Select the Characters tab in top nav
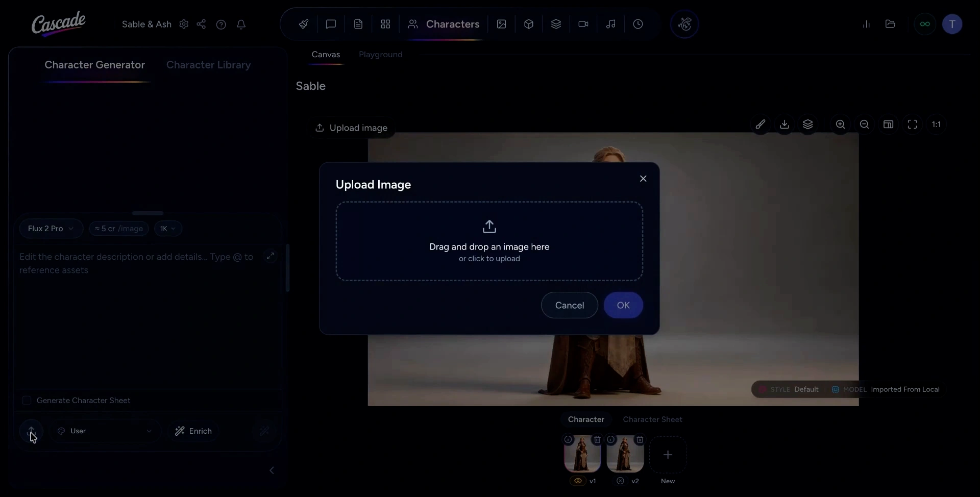 coord(444,24)
